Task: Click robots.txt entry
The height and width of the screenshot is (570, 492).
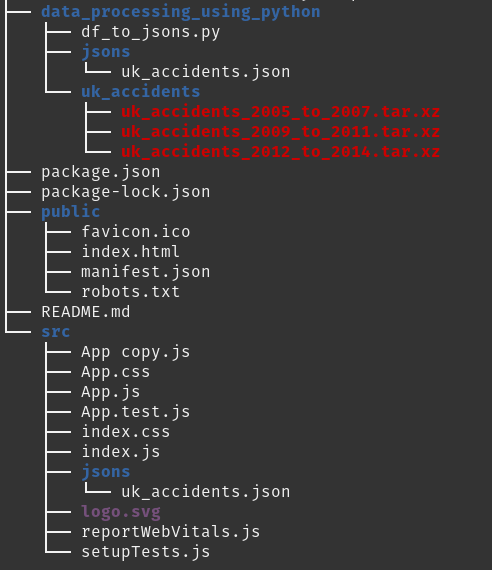Action: click(x=131, y=292)
